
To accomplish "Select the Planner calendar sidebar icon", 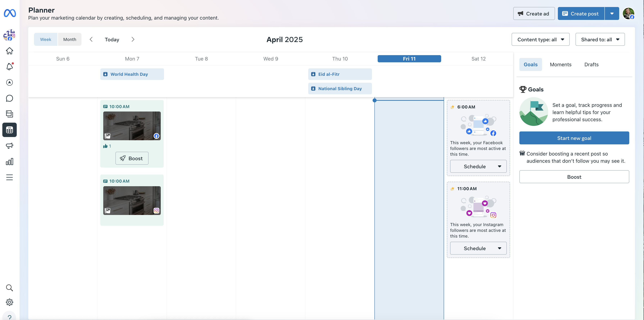I will pyautogui.click(x=10, y=130).
